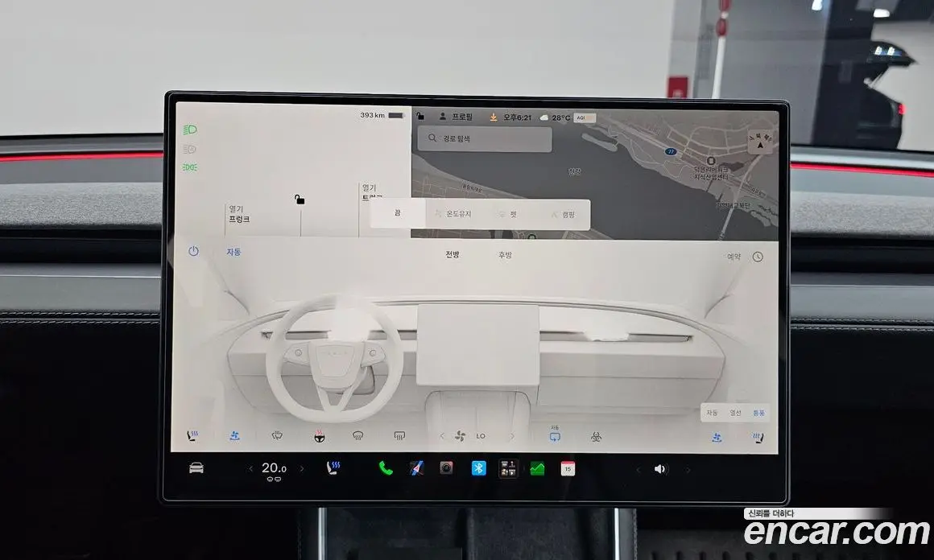Tap the 28°C weather indicator
Viewport: 934px width, 560px height.
click(x=555, y=117)
